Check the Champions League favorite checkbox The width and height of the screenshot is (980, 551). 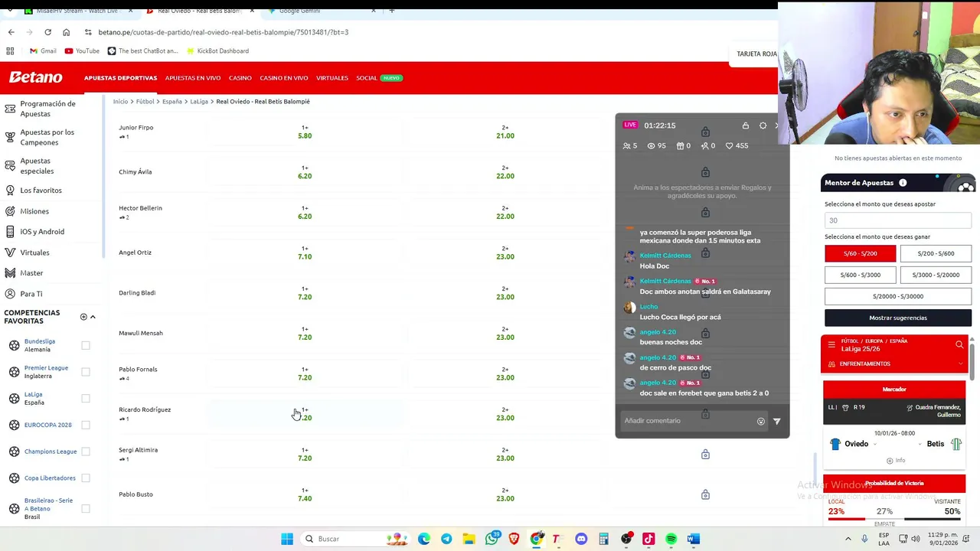point(86,452)
